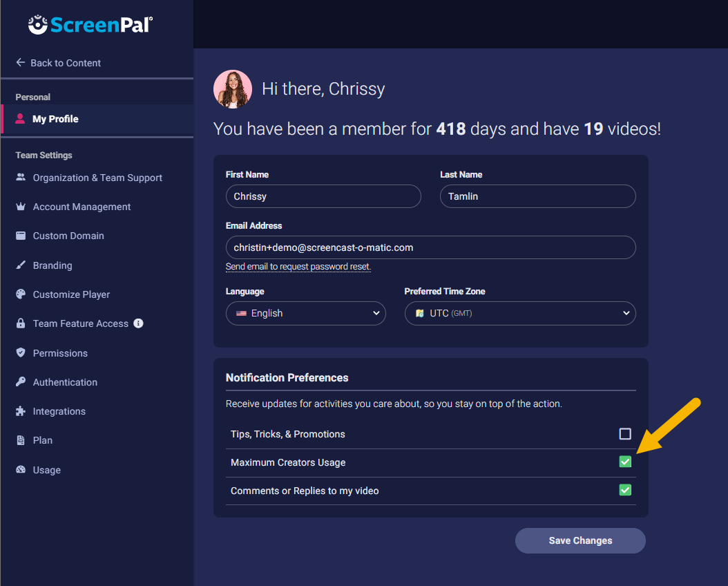Image resolution: width=728 pixels, height=586 pixels.
Task: Click the key Authentication icon
Action: [20, 382]
